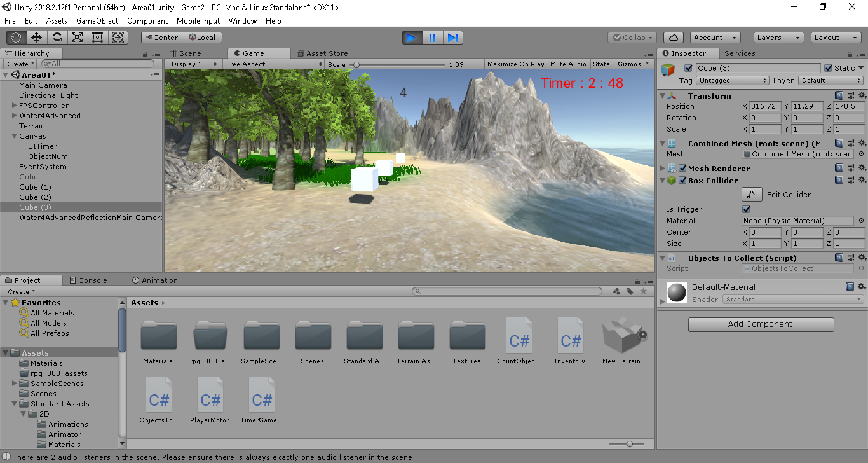Viewport: 868px width, 463px height.
Task: Open the Layers dropdown
Action: [779, 38]
